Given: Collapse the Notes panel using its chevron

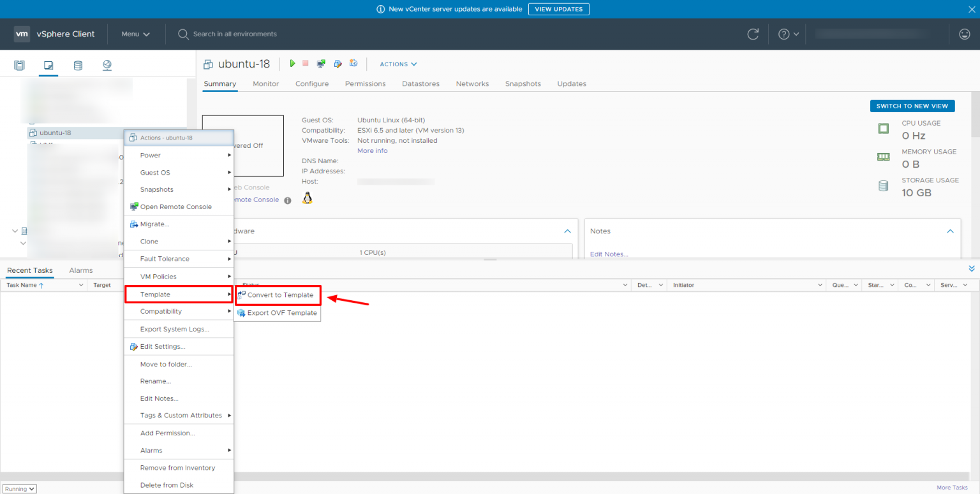Looking at the screenshot, I should 950,231.
